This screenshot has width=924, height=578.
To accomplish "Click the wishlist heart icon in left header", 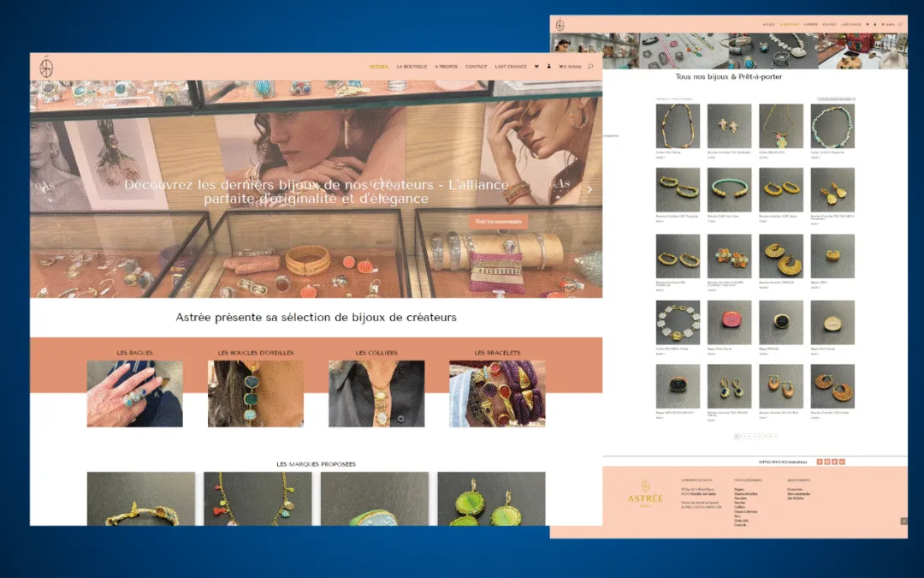I will 536,67.
